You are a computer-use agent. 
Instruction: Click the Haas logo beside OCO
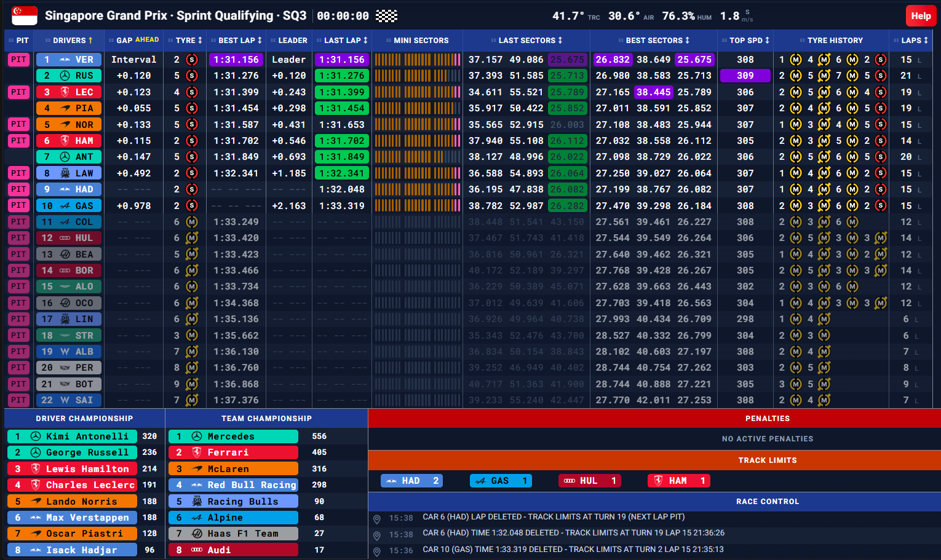(65, 303)
